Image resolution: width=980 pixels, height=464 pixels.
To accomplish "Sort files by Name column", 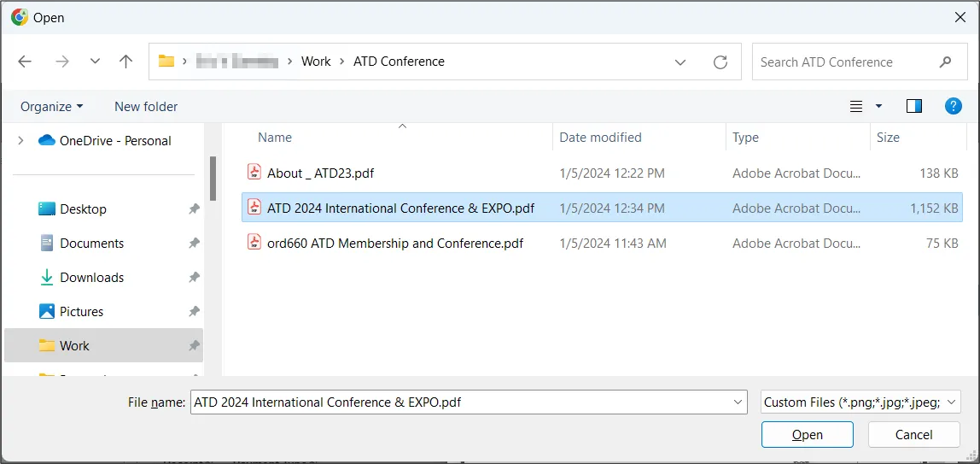I will 274,138.
